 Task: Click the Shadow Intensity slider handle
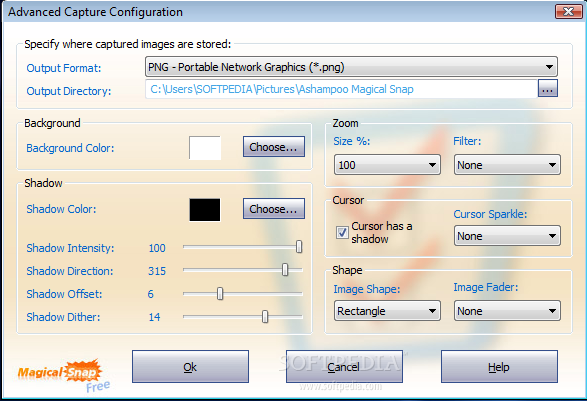299,247
